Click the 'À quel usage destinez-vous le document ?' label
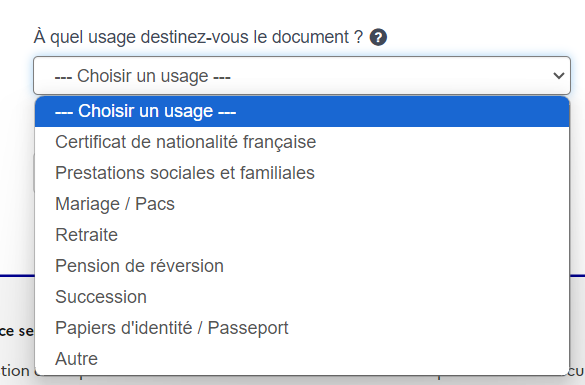Screen dimensions: 585x385 tap(198, 37)
